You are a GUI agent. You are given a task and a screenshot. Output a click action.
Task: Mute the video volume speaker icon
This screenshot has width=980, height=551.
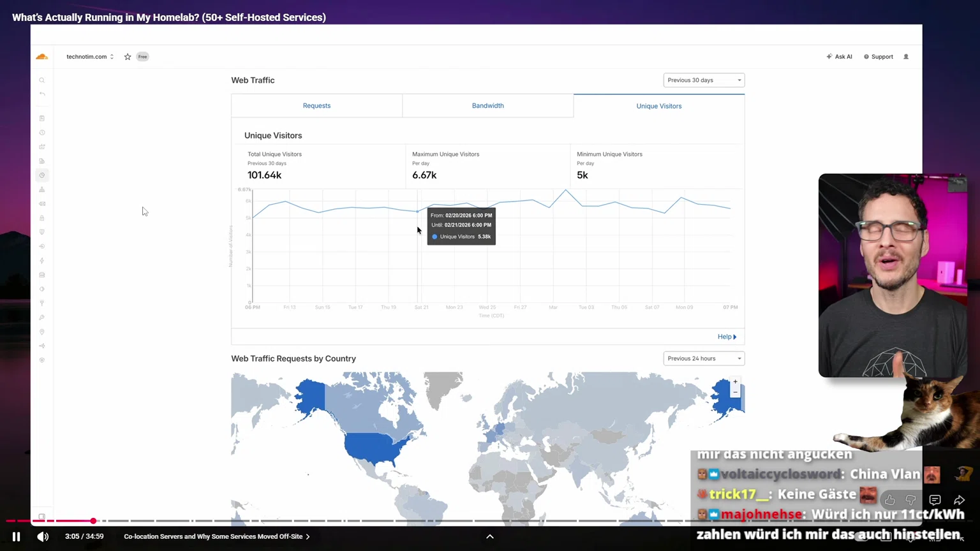43,536
